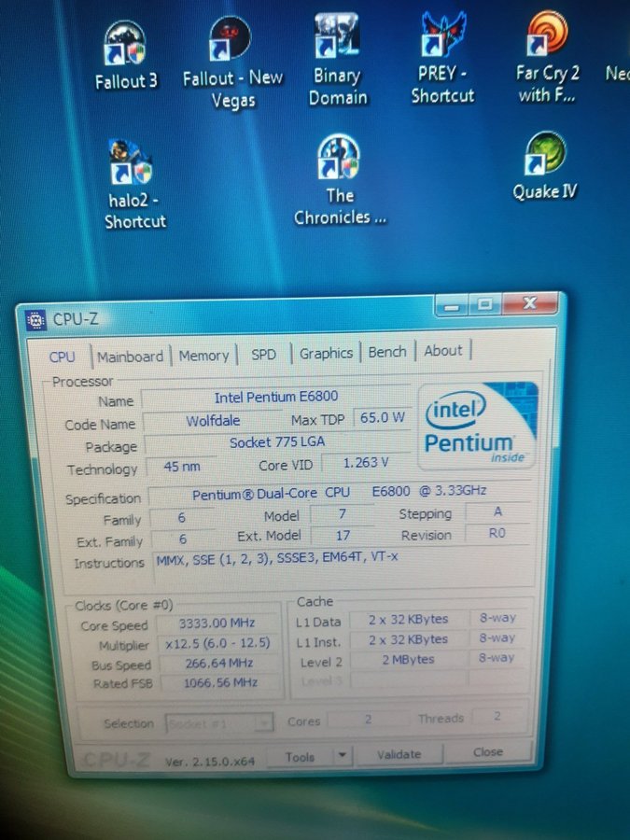
Task: Click the Close button in CPU-Z
Action: point(488,752)
